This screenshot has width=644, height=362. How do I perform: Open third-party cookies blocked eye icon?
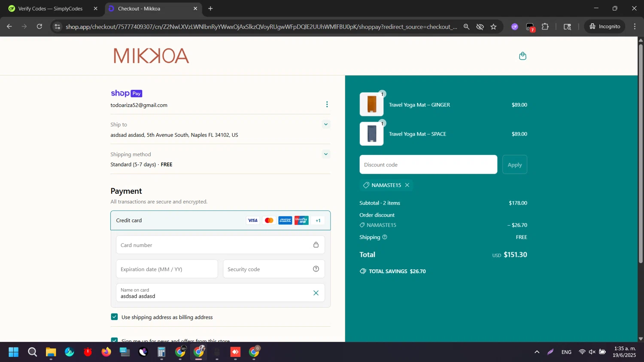480,27
